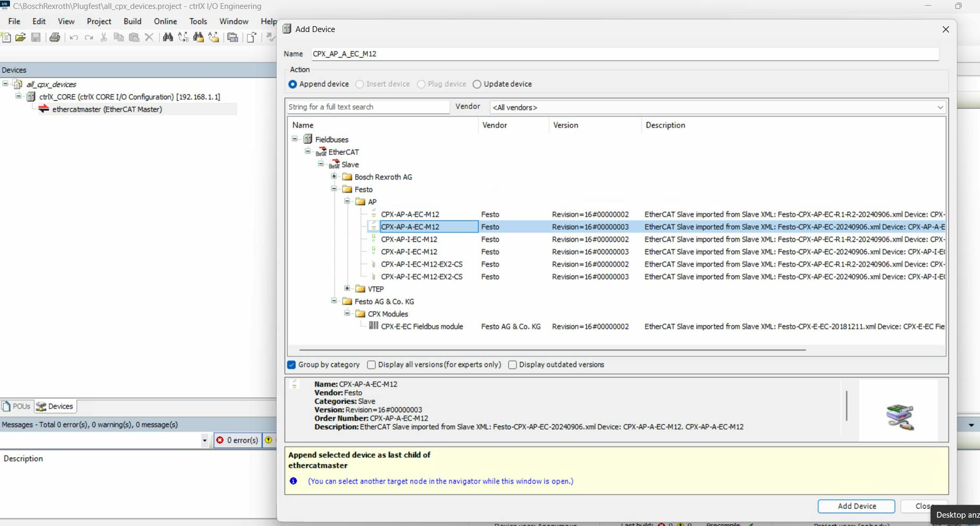
Task: Collapse the Festo AG & Co. KG folder
Action: (x=334, y=301)
